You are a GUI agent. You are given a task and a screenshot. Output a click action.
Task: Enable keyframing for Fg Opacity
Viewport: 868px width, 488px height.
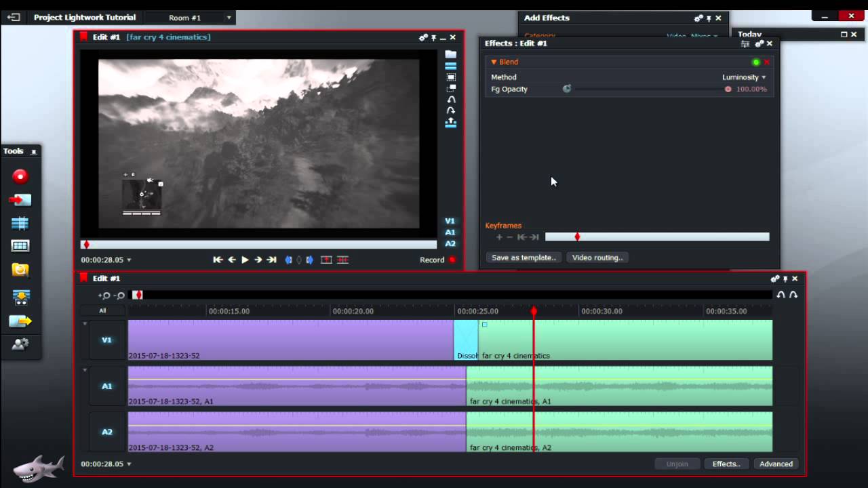click(567, 89)
